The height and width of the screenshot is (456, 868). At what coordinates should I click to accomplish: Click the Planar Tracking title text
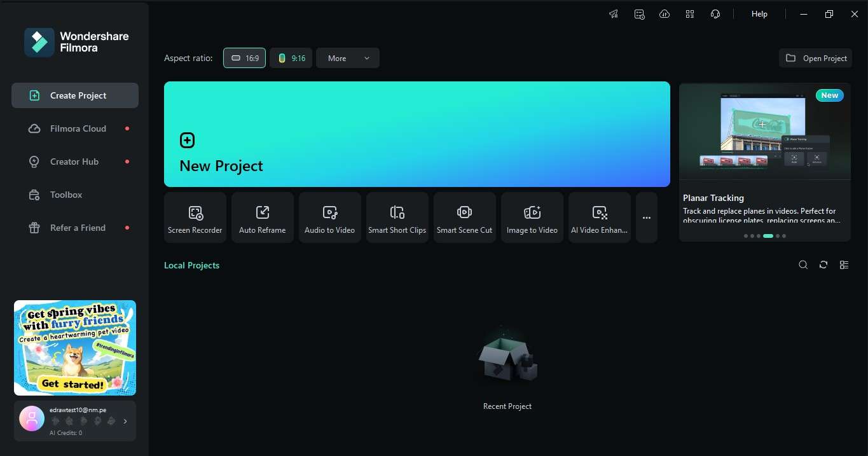click(x=713, y=198)
